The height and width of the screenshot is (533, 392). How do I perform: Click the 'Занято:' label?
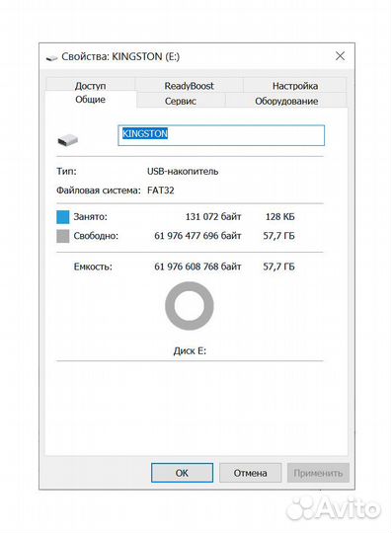point(91,216)
